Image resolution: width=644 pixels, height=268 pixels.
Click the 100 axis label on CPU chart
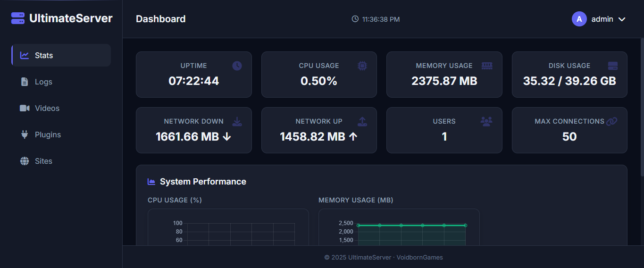177,223
